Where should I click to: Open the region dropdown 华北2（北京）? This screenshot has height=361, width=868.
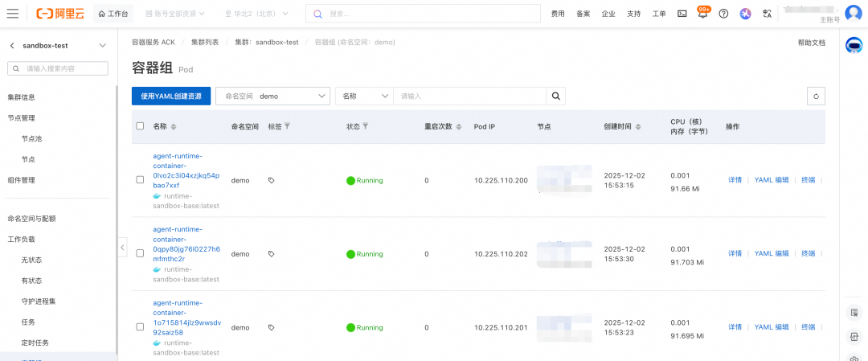(x=256, y=14)
